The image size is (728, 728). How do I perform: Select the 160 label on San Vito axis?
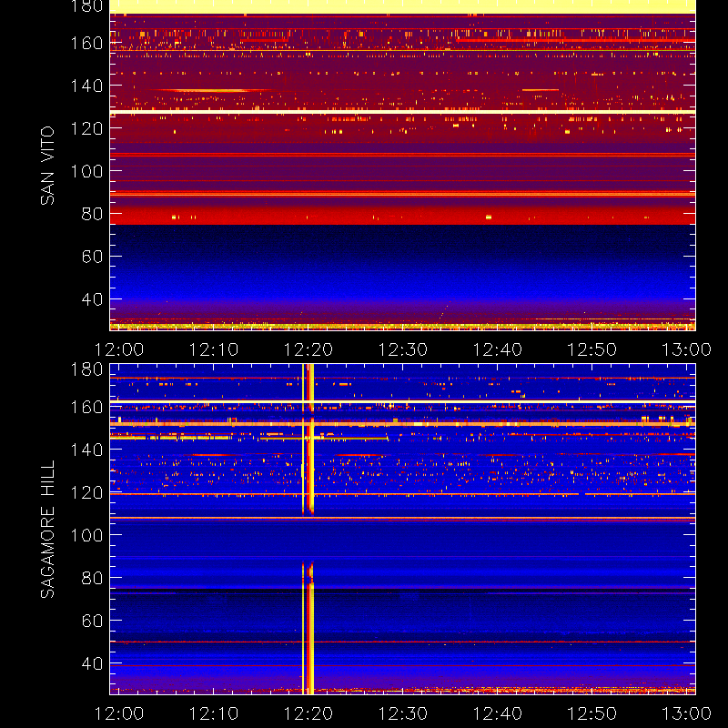(x=86, y=43)
